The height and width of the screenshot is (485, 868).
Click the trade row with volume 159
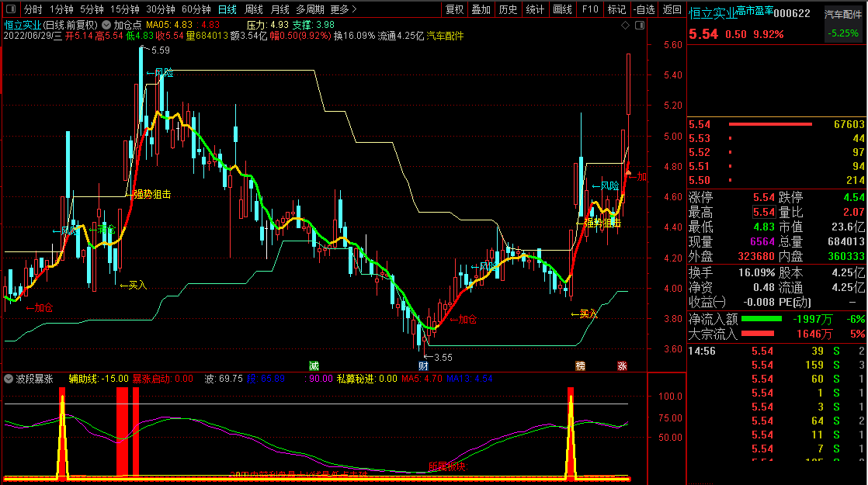click(776, 365)
